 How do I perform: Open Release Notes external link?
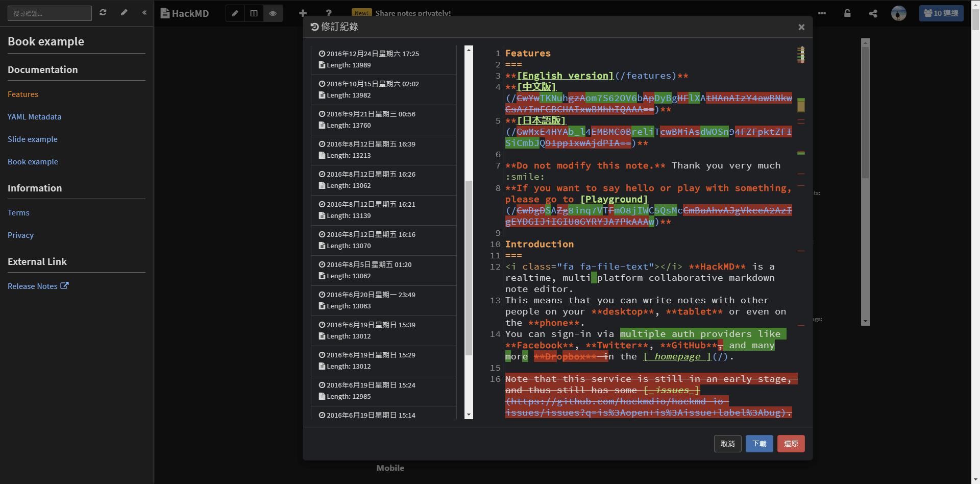(38, 286)
